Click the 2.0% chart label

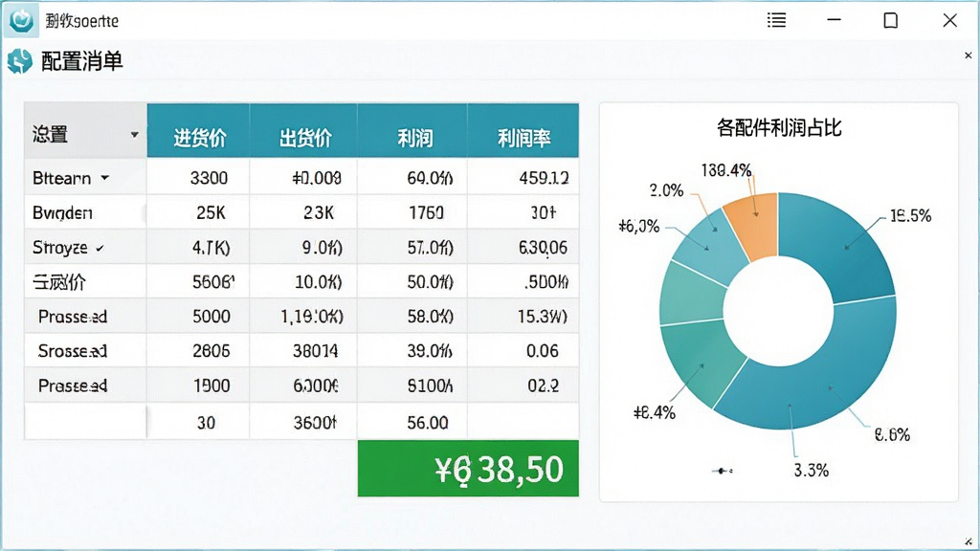666,190
